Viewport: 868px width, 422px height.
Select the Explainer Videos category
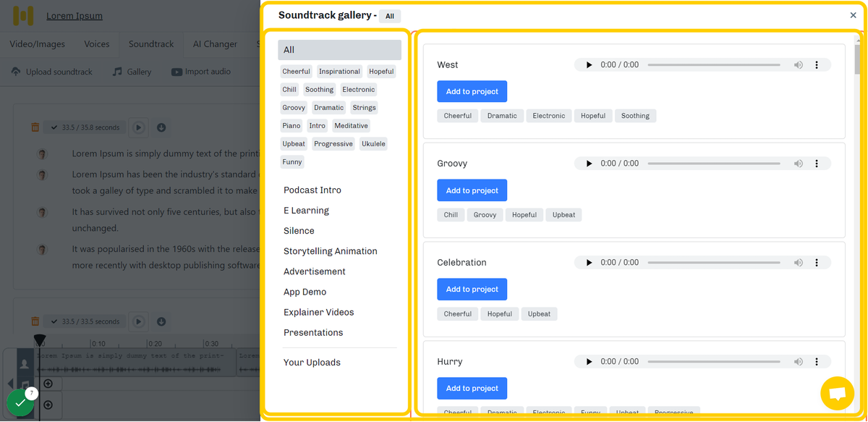tap(318, 313)
